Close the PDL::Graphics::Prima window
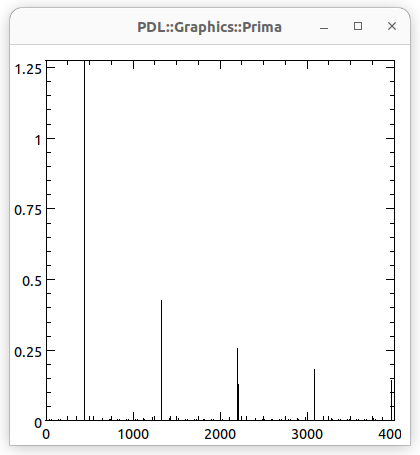 pyautogui.click(x=392, y=26)
